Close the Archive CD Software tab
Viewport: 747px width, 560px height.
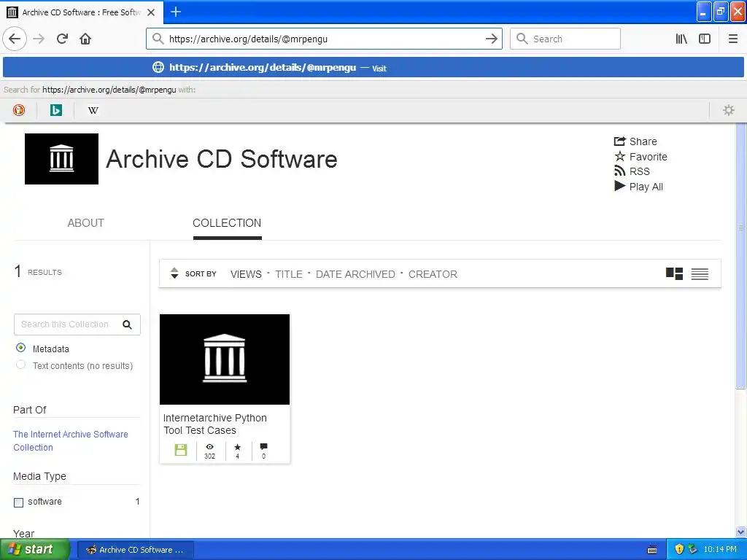(151, 12)
